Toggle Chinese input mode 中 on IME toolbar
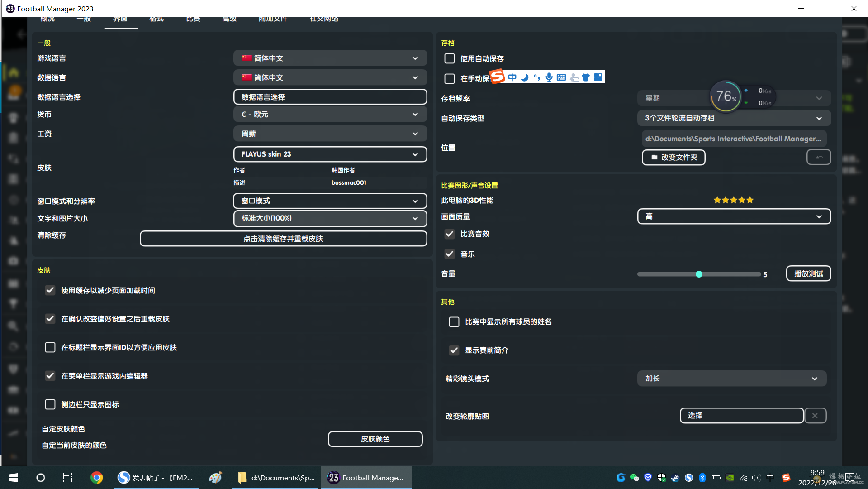Screen dimensions: 868x489 (x=512, y=77)
